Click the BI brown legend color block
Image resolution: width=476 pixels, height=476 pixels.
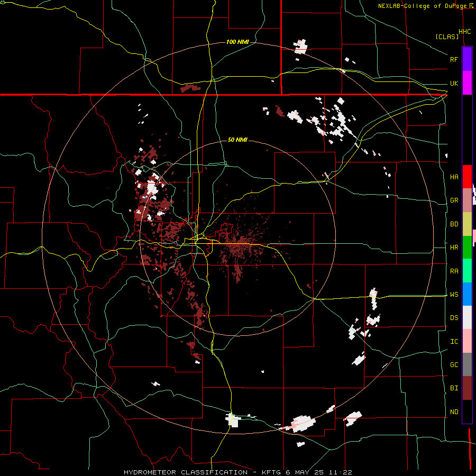(x=467, y=388)
